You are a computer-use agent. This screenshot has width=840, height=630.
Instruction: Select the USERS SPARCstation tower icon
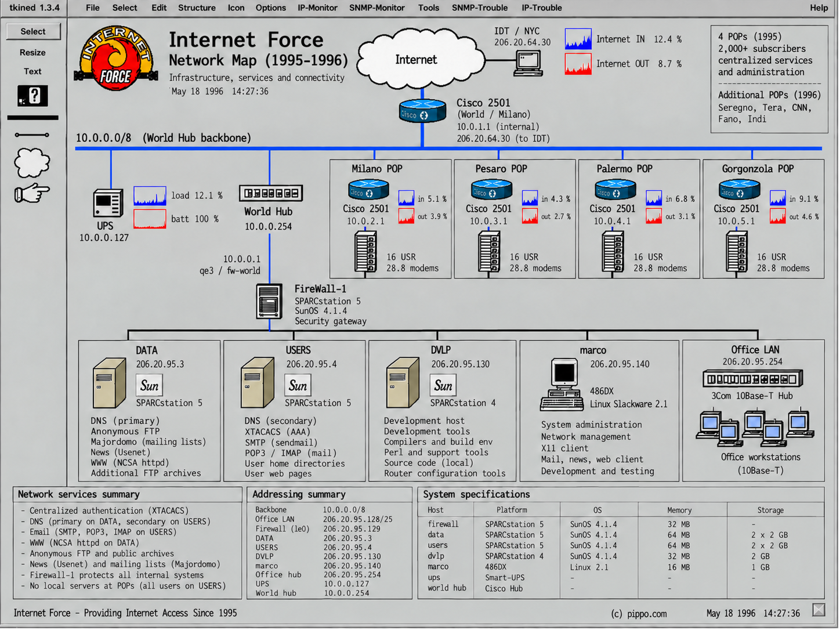click(x=258, y=383)
